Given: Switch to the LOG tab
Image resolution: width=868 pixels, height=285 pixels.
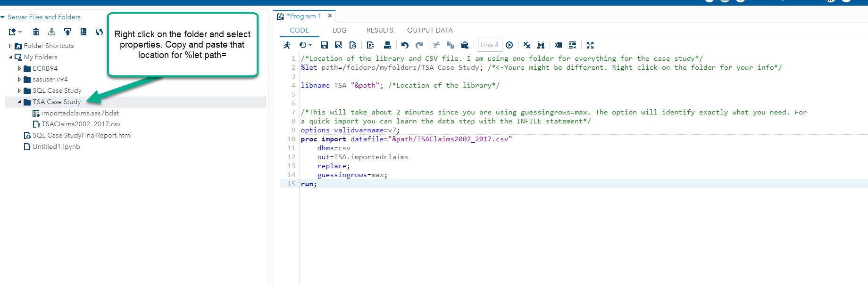Looking at the screenshot, I should pyautogui.click(x=339, y=30).
